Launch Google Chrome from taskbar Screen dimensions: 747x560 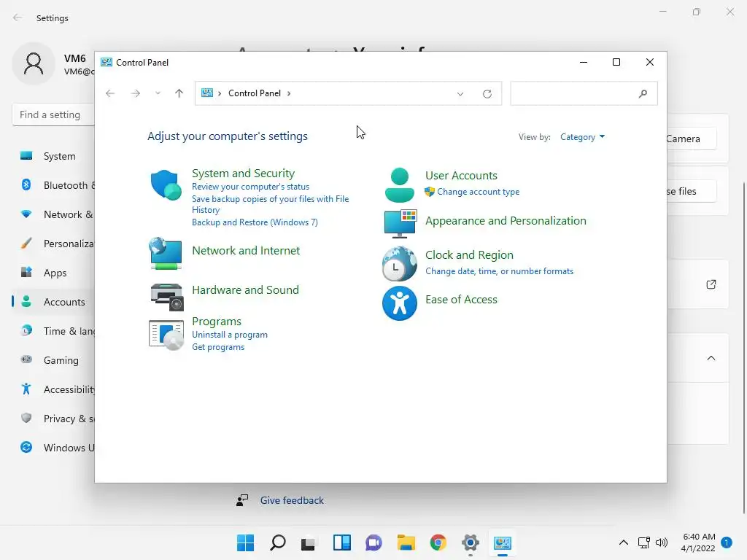tap(438, 542)
